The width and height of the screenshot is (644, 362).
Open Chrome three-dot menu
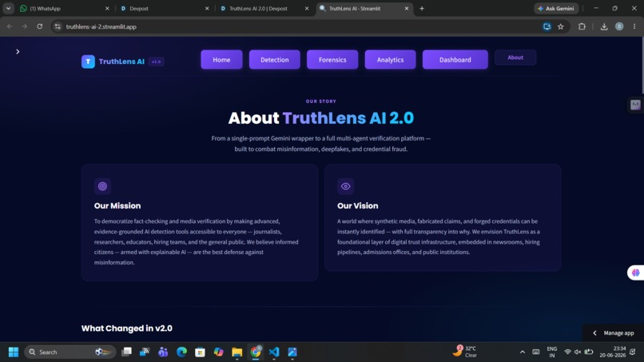point(634,26)
